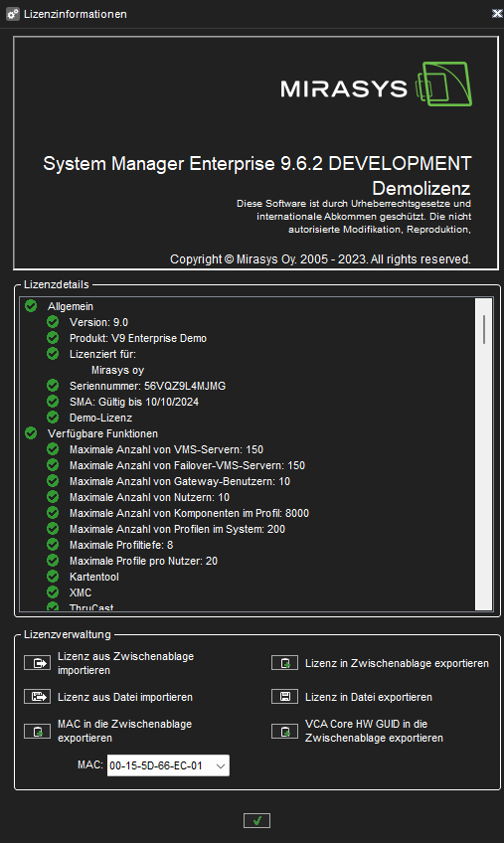Viewport: 504px width, 843px height.
Task: Click the green check next to Verfügbare Funktionen
Action: point(31,433)
